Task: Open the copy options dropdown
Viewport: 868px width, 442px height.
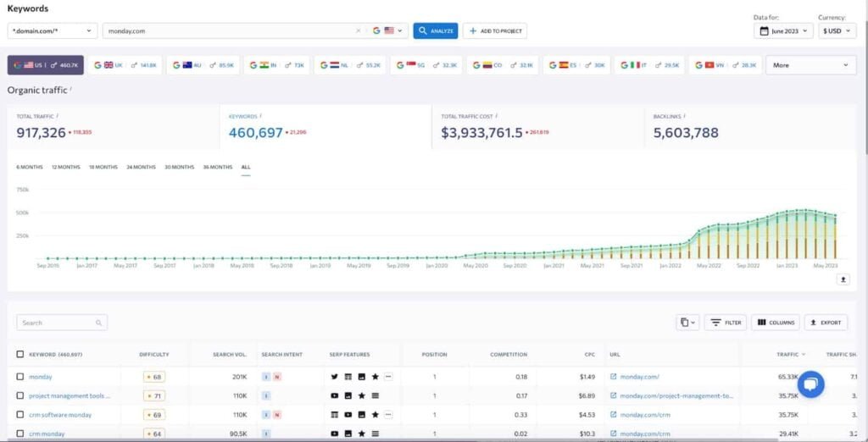Action: (687, 323)
